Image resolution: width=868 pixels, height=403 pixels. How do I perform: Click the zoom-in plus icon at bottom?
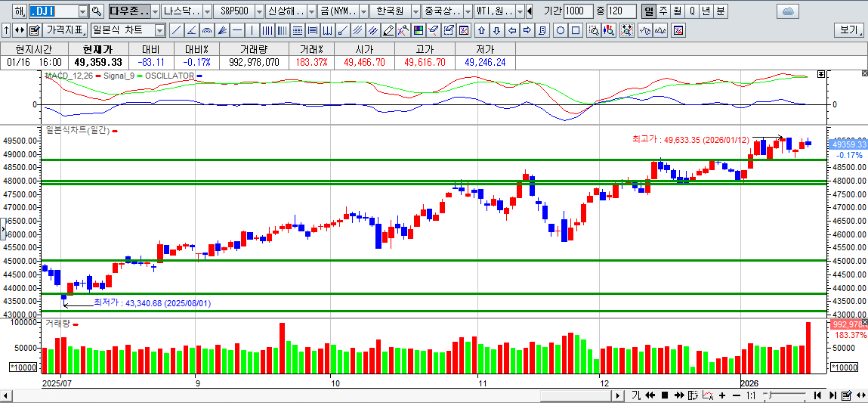point(724,395)
